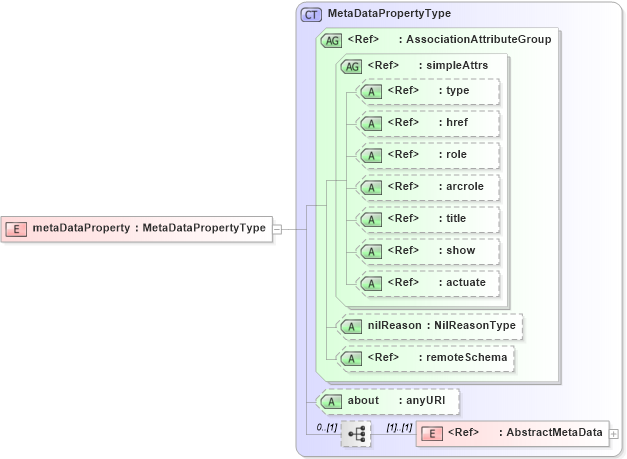The height and width of the screenshot is (459, 627).
Task: Select the ': title' attribute label
Action: coord(452,218)
